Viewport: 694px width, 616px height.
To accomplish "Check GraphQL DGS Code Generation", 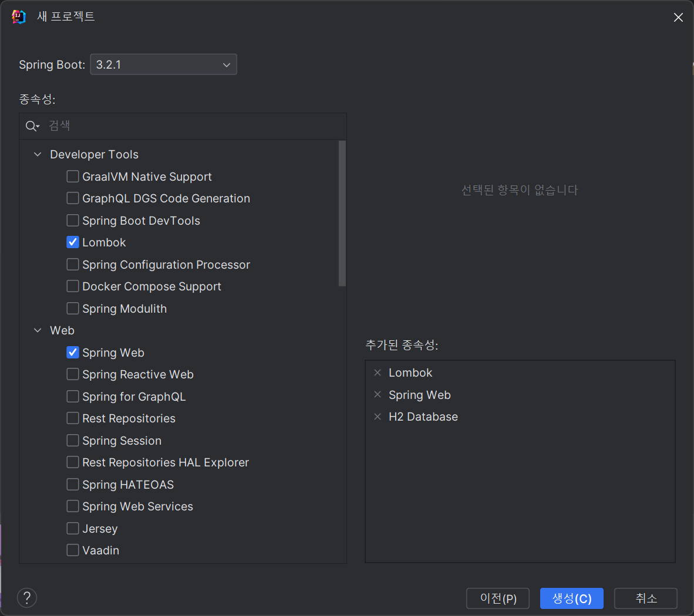I will 73,198.
